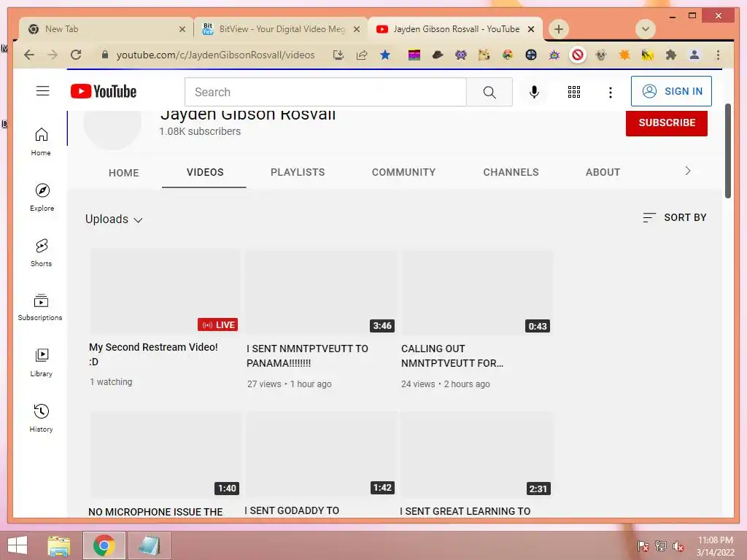The image size is (747, 560).
Task: Open the YouTube guide hamburger menu
Action: tap(42, 91)
